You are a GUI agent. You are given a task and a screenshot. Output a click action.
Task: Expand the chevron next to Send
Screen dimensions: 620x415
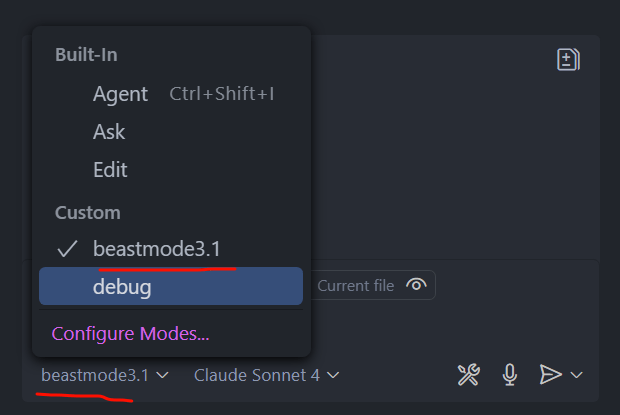tap(577, 375)
